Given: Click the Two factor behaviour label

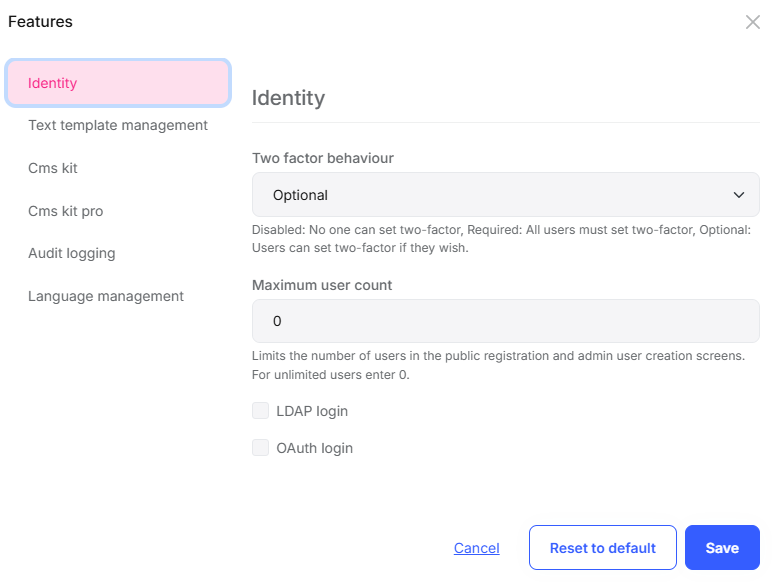Looking at the screenshot, I should (x=322, y=158).
